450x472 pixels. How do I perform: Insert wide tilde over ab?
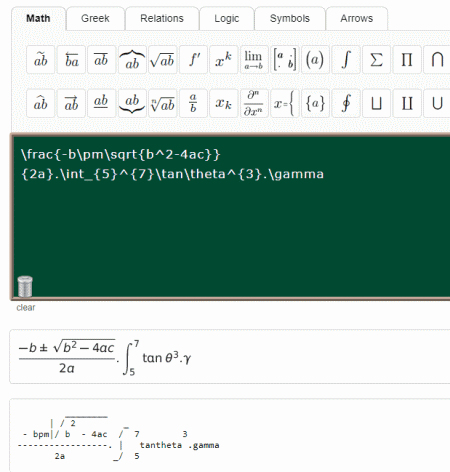[41, 60]
